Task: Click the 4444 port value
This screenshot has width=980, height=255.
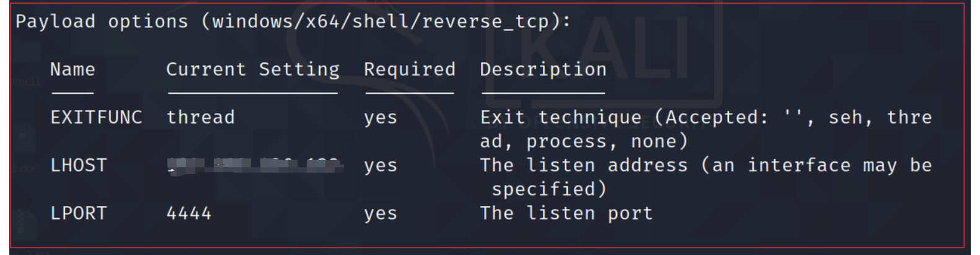Action: point(189,213)
